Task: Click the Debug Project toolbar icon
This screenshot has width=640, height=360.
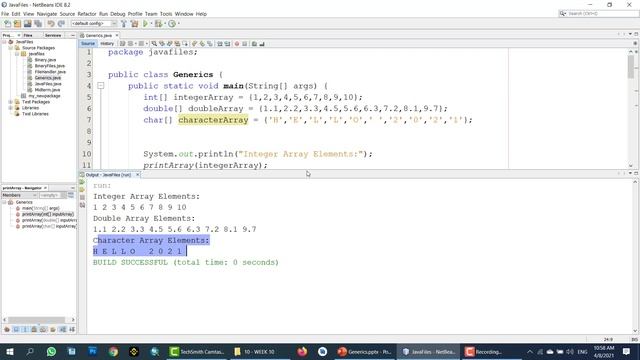Action: tap(158, 24)
